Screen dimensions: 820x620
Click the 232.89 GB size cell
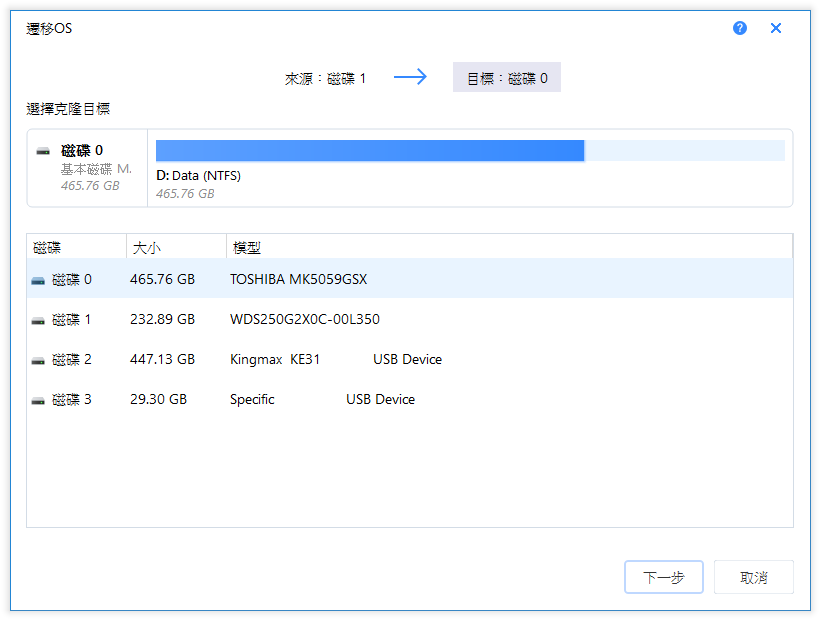click(x=162, y=319)
